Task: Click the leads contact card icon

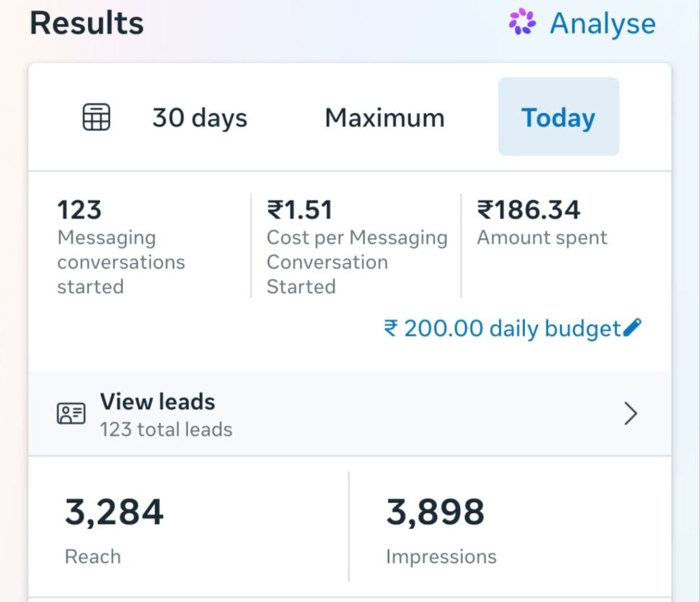Action: point(71,413)
